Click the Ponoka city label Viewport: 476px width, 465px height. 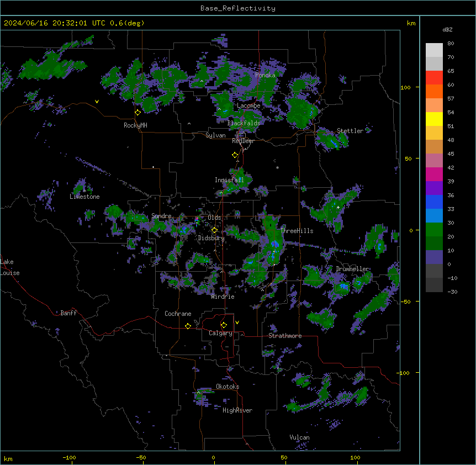point(265,75)
